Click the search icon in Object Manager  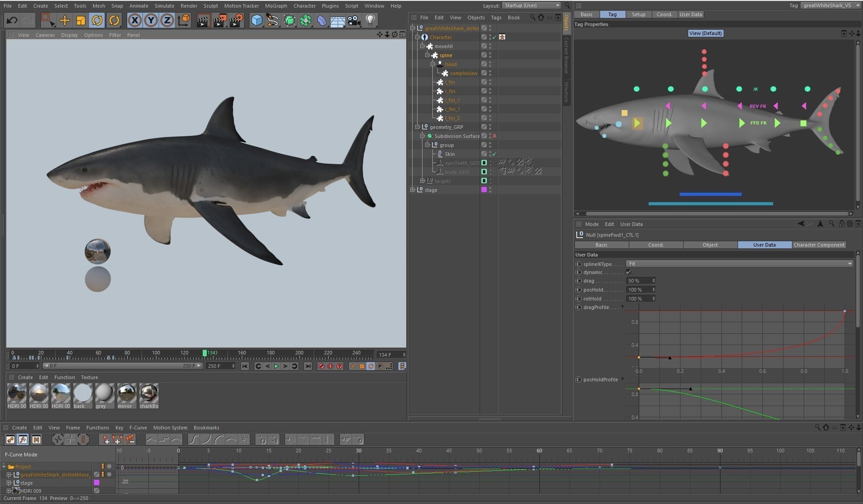coord(532,17)
